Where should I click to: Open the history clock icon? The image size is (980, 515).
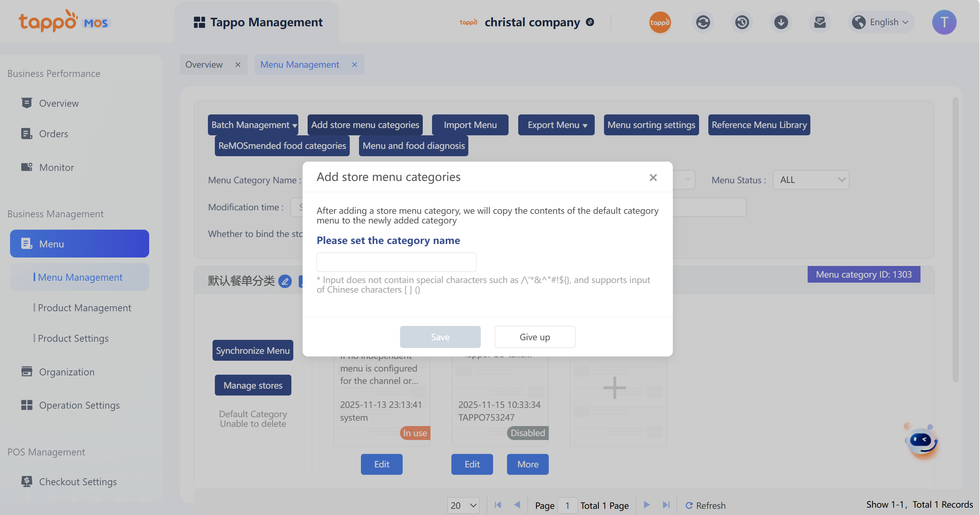tap(742, 22)
